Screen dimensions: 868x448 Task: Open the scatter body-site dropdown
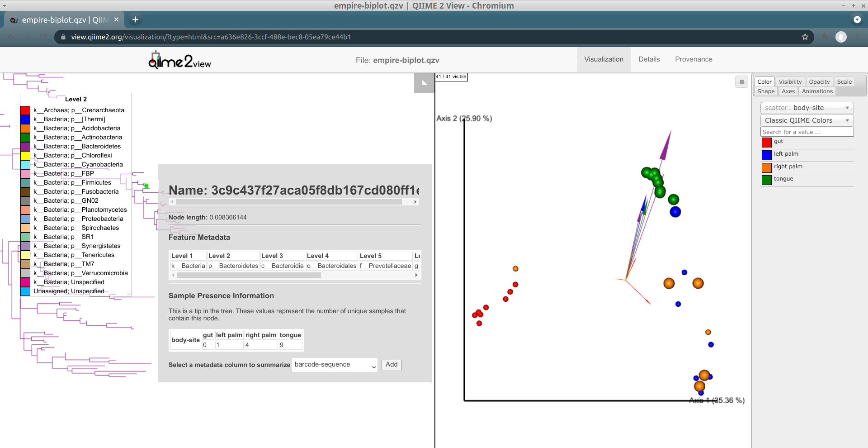(x=807, y=108)
